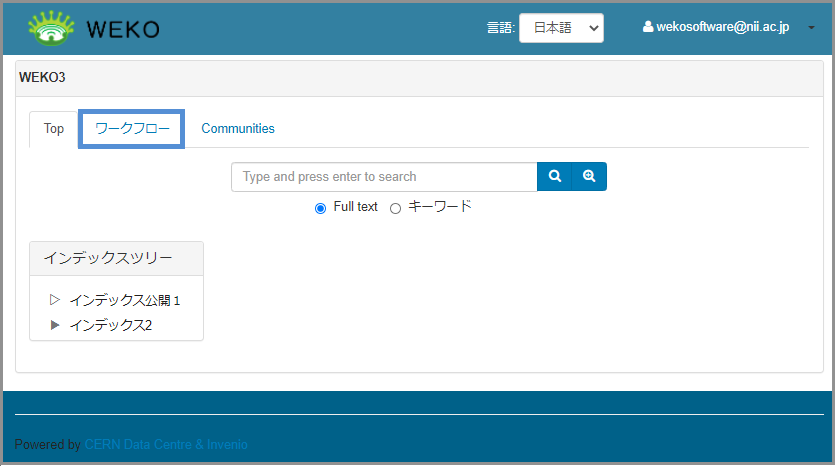Switch to the ワークフロー tab
This screenshot has height=466, width=835.
(132, 128)
